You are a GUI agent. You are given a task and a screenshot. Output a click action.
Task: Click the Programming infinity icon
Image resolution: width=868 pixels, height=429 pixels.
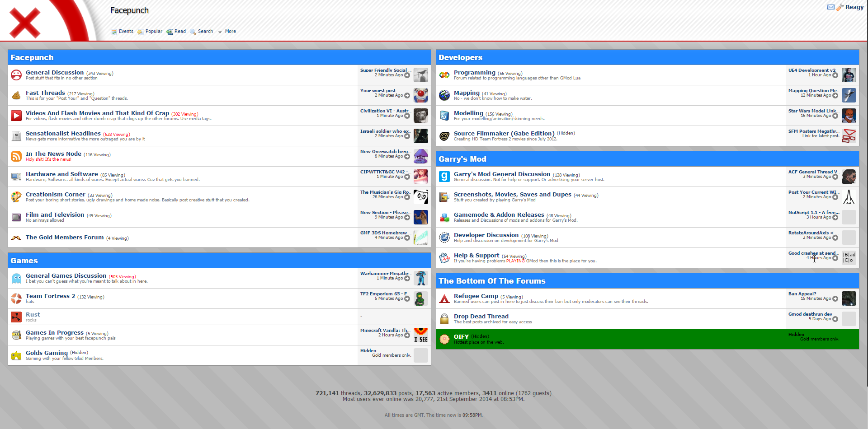[444, 75]
